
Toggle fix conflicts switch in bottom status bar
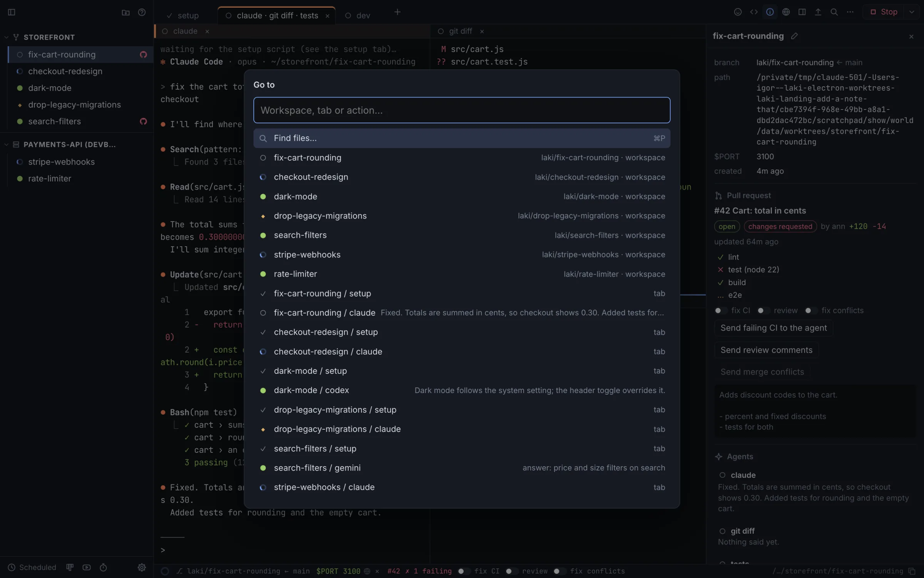559,571
